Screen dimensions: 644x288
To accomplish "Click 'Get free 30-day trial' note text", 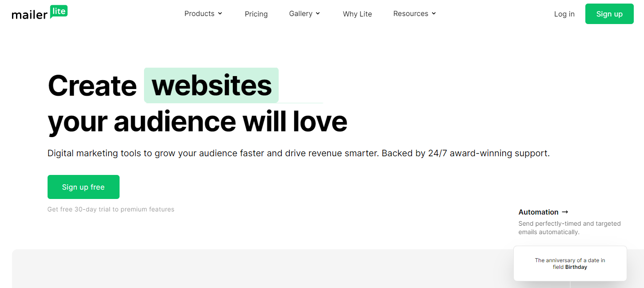I will 111,209.
